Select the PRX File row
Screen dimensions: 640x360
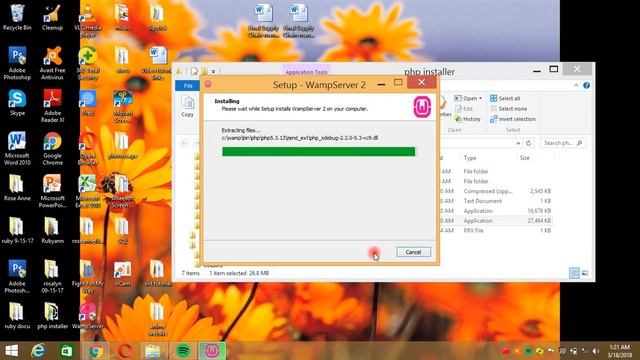tap(496, 230)
